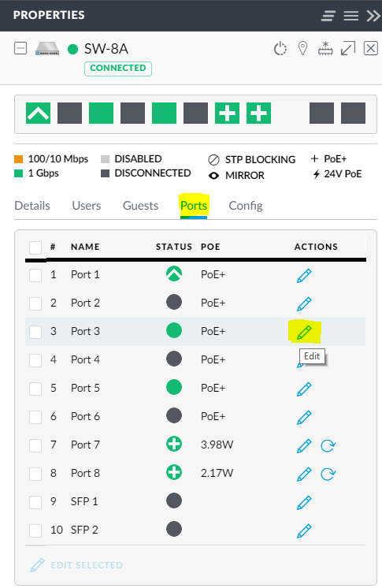
Task: Click the locate device pin icon
Action: click(302, 48)
